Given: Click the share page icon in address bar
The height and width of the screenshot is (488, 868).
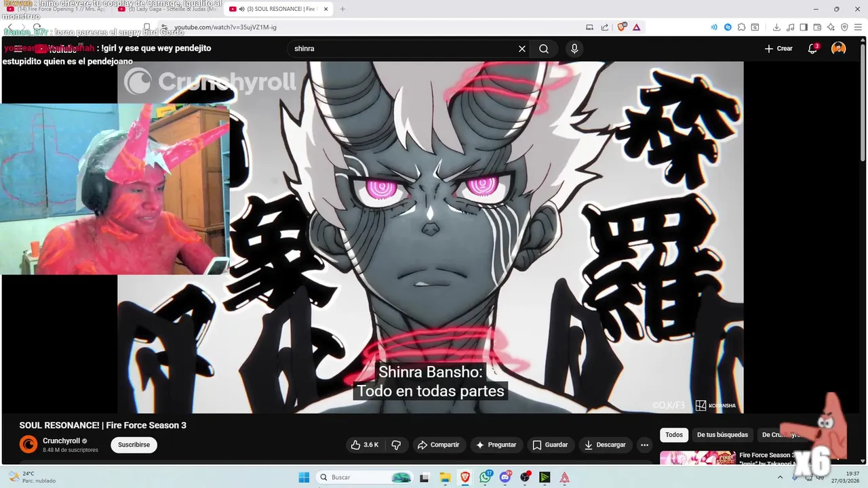Looking at the screenshot, I should click(605, 27).
